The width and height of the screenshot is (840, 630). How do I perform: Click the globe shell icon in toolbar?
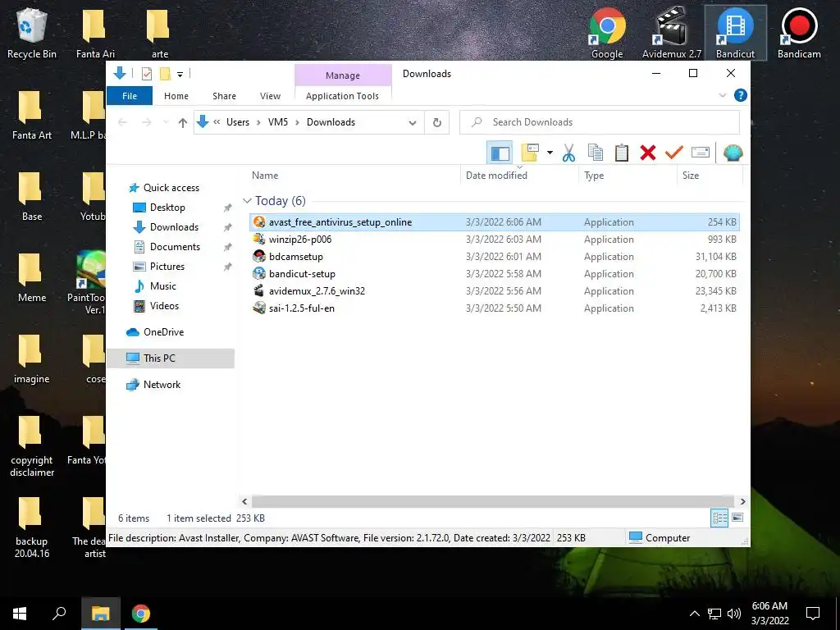(733, 153)
